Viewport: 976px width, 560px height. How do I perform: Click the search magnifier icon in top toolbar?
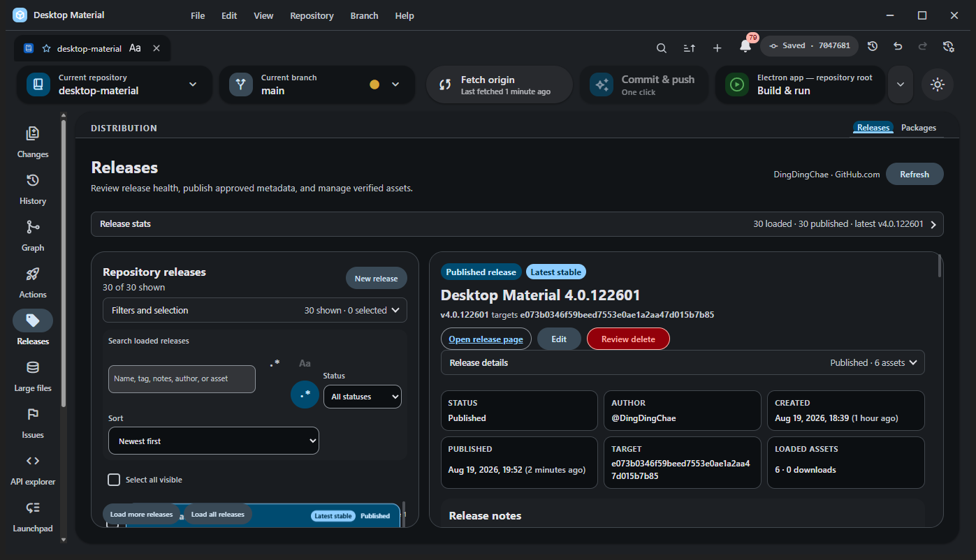tap(661, 47)
